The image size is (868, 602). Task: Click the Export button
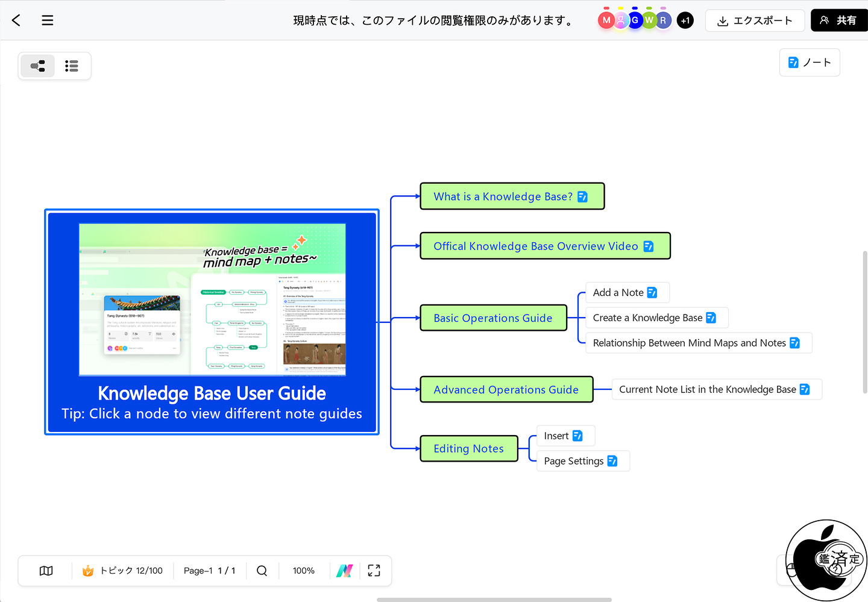pos(755,20)
